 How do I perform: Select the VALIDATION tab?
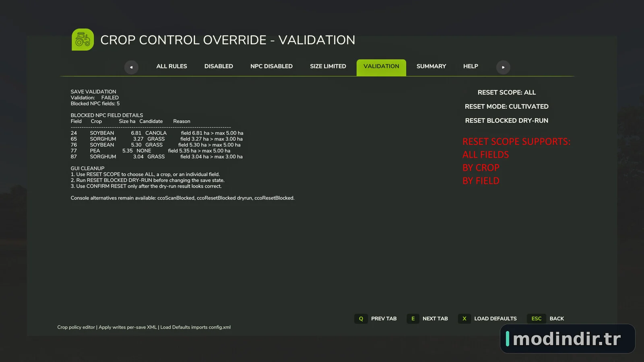pos(381,67)
